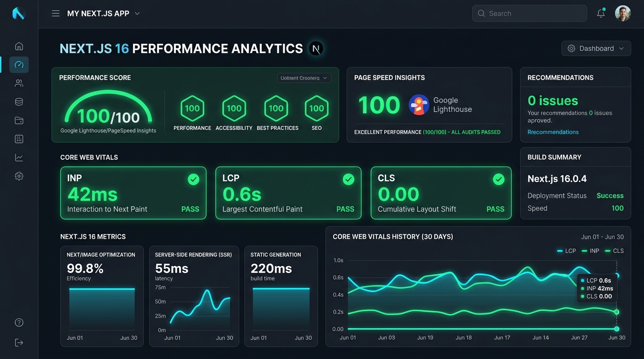Open the Users section in the sidebar
The height and width of the screenshot is (359, 644).
19,83
